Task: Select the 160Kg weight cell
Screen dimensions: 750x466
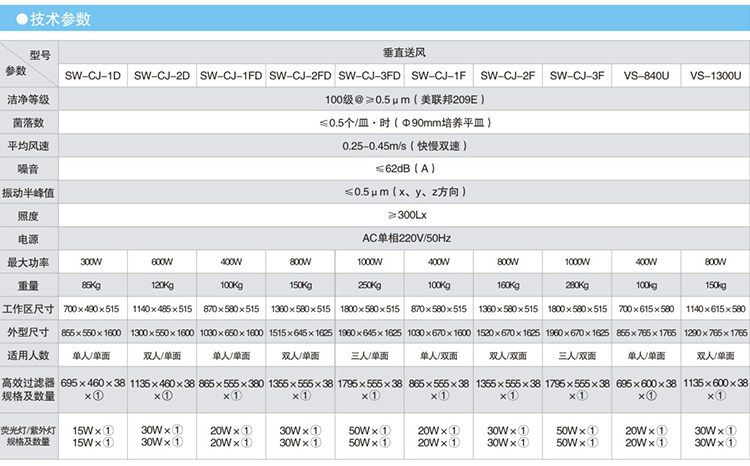Action: pos(508,285)
